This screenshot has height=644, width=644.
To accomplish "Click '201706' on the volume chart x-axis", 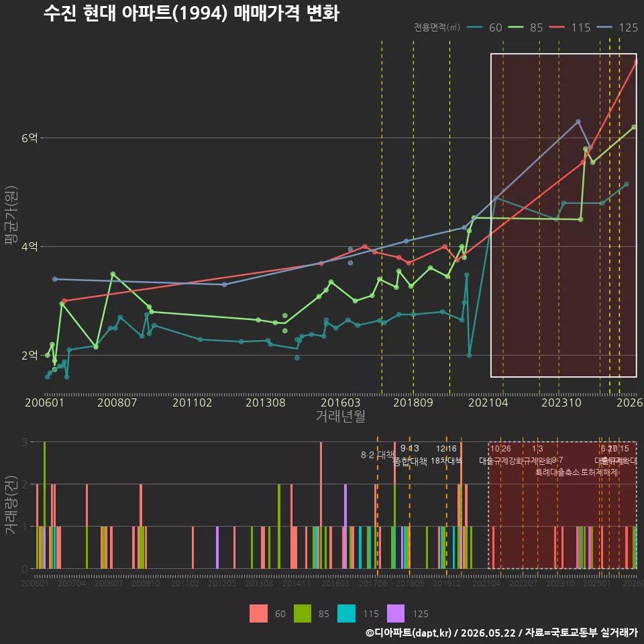I will click(x=373, y=583).
